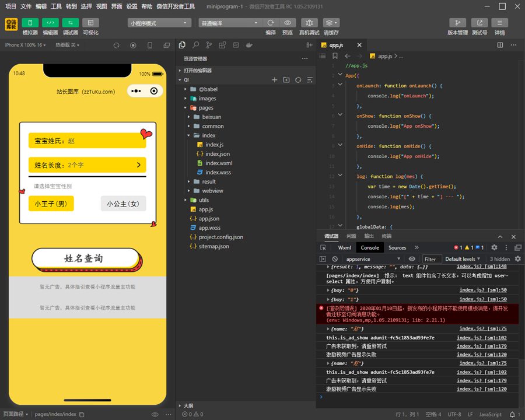Select the 小公主(女) option
This screenshot has height=420, width=525.
[123, 204]
